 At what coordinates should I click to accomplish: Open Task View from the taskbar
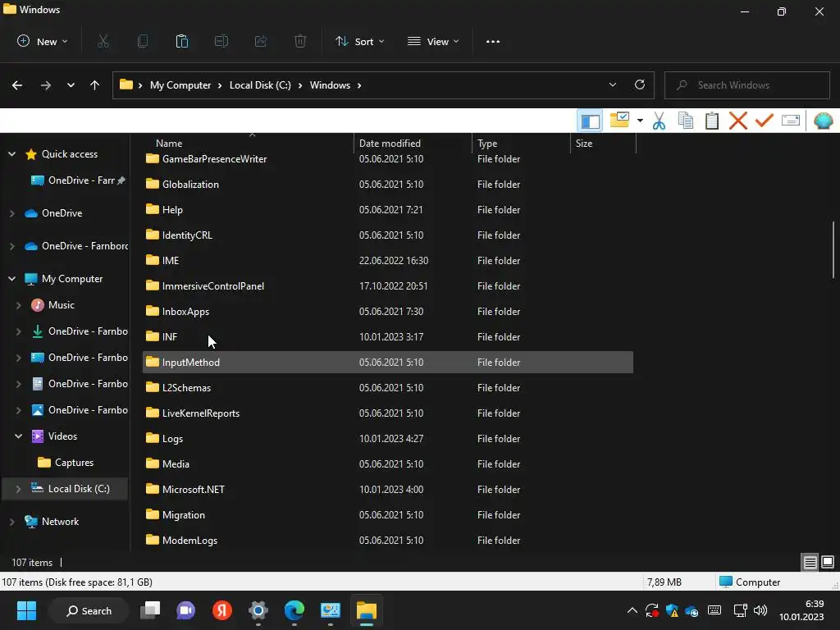click(150, 610)
